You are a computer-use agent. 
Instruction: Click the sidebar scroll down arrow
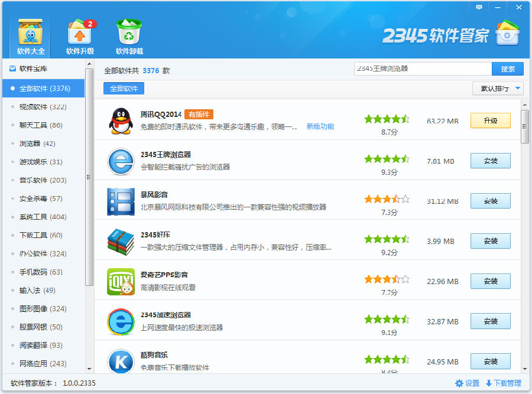[x=89, y=369]
